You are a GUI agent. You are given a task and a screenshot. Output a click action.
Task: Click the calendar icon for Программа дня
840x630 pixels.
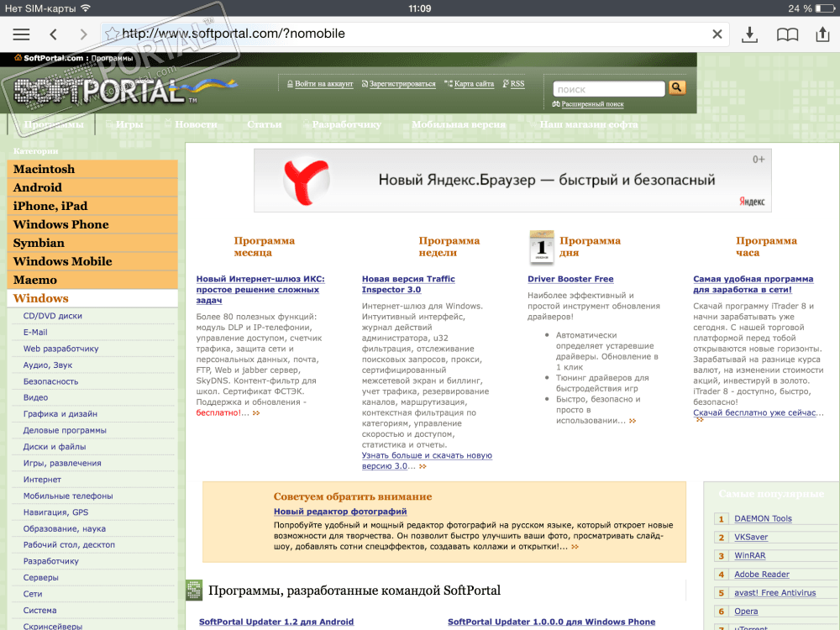[541, 247]
